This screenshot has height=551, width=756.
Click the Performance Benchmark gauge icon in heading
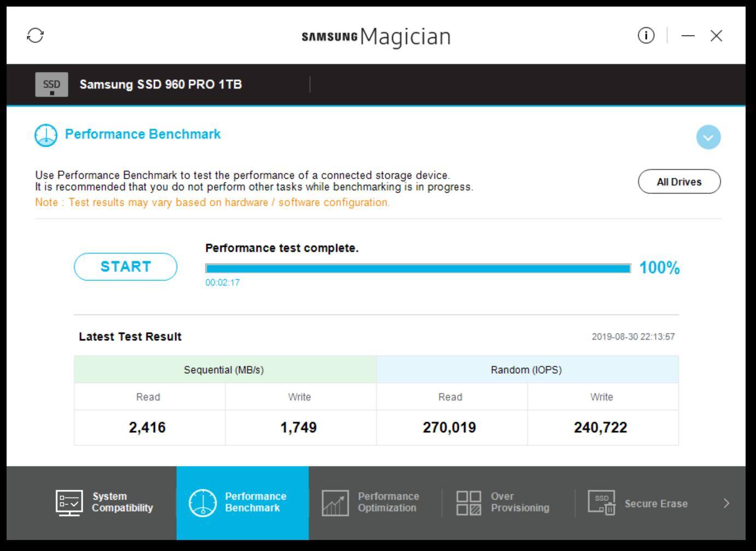click(x=46, y=135)
